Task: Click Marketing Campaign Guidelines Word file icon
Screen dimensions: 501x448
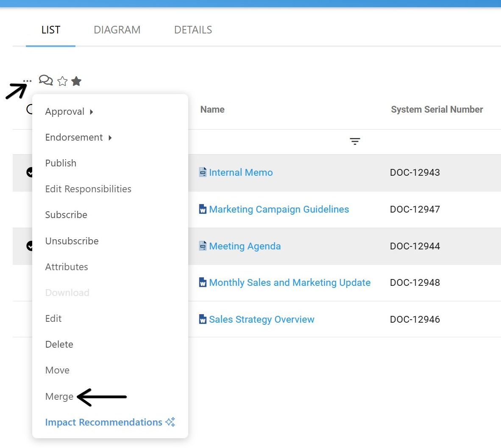Action: (203, 209)
